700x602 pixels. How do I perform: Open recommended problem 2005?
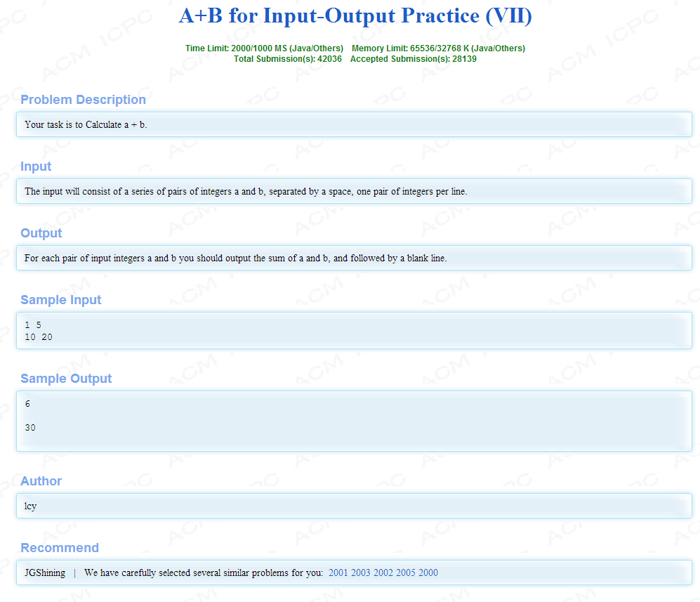point(405,572)
